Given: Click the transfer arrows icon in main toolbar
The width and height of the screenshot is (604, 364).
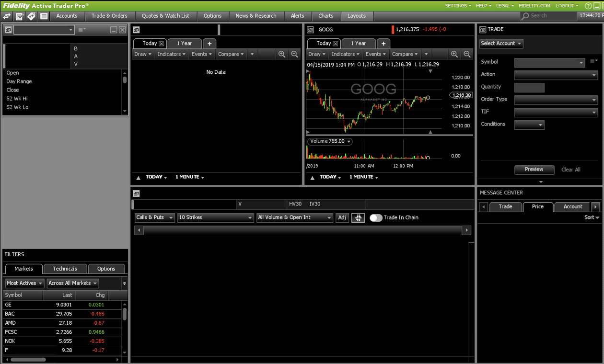Looking at the screenshot, I should (7, 16).
